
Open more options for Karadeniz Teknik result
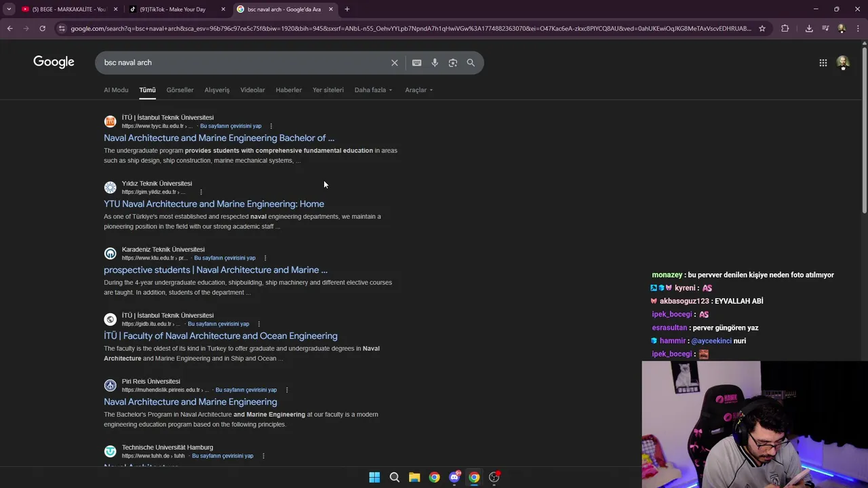(x=265, y=258)
